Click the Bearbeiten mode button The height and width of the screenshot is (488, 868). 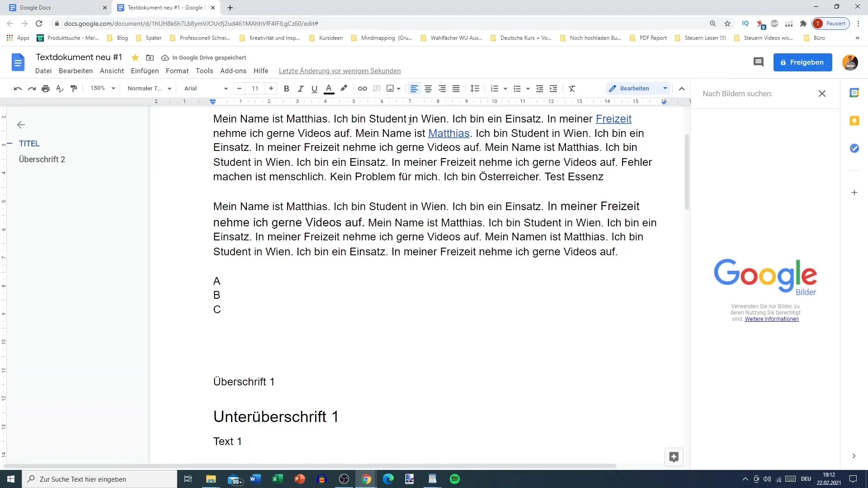pos(635,88)
